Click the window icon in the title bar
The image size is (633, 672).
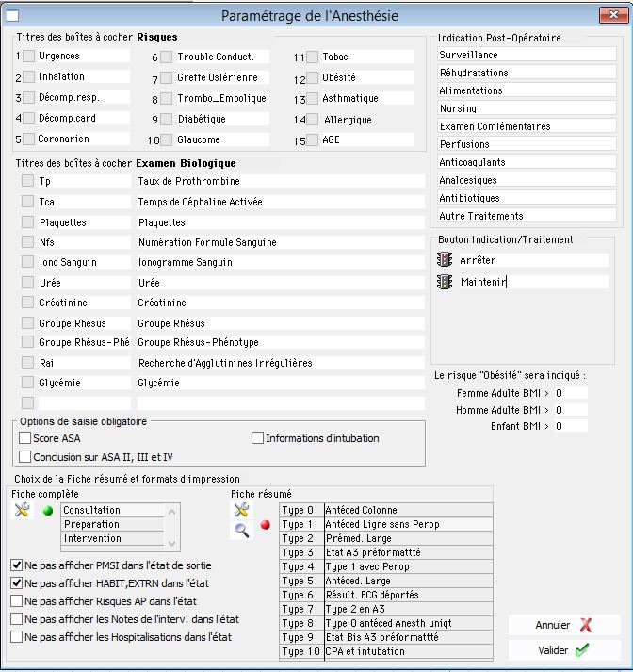(x=12, y=16)
